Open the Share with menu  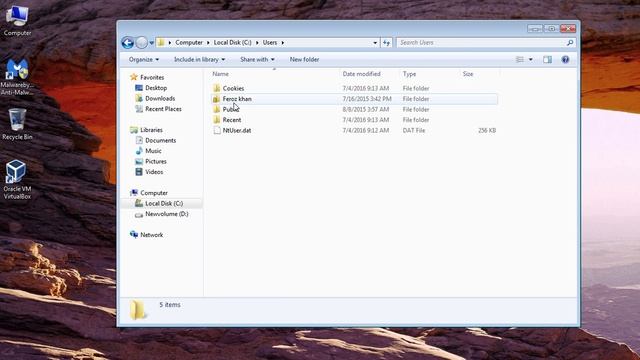[x=257, y=60]
